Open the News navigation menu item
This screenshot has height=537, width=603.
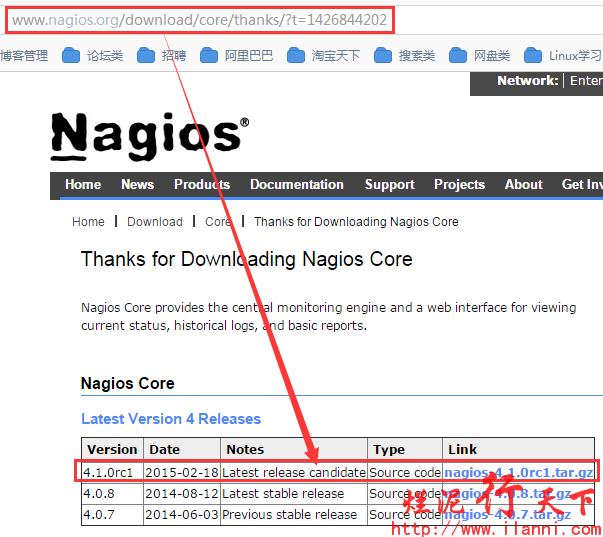tap(137, 185)
